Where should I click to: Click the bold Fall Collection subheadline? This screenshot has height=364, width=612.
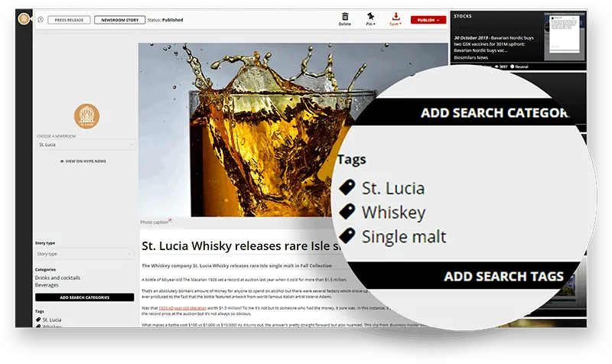[237, 265]
